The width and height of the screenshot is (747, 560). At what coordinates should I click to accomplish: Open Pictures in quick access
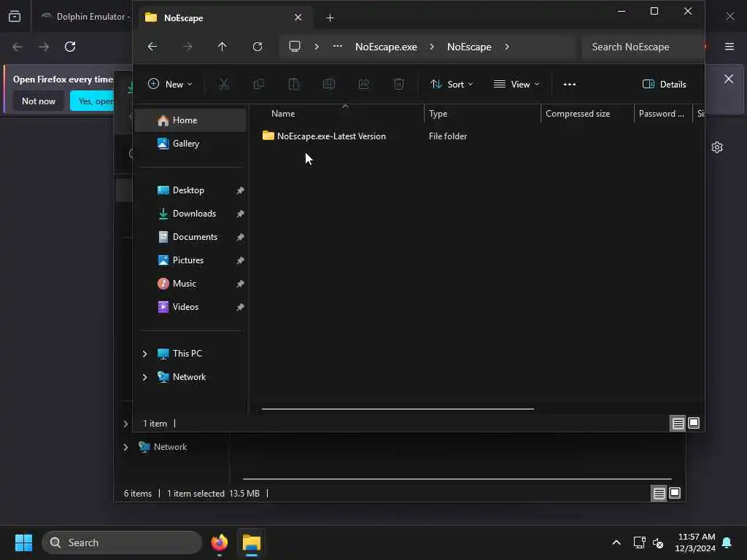click(x=190, y=260)
